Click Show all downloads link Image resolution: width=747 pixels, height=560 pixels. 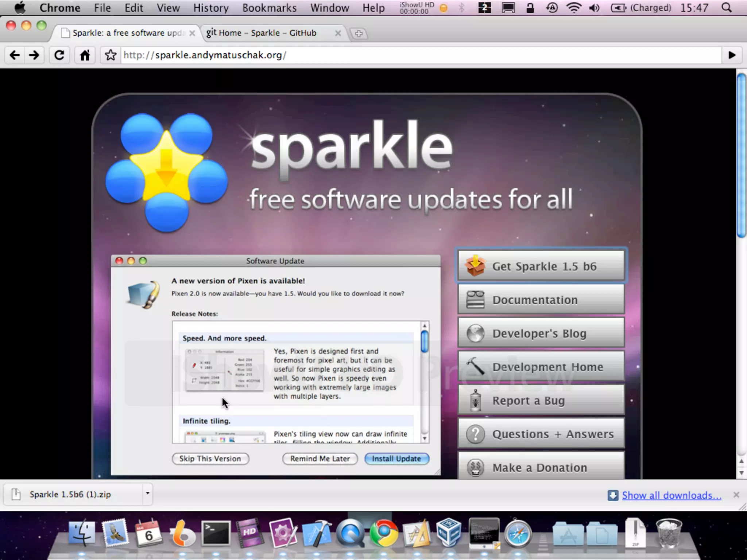671,495
